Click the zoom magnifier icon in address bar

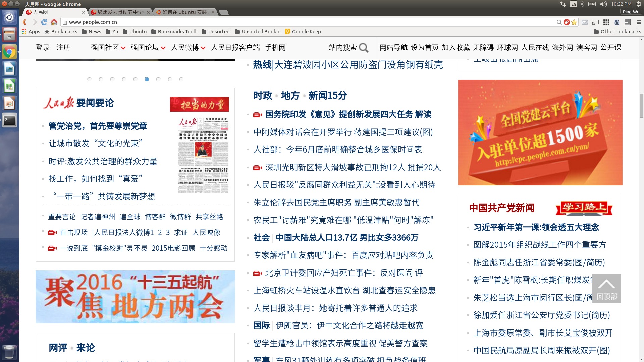pos(559,22)
